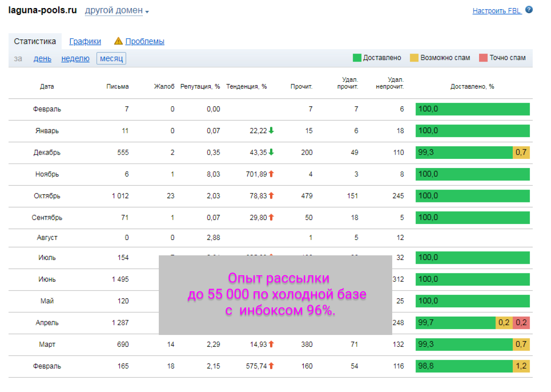Select the месяц period button

[x=111, y=59]
